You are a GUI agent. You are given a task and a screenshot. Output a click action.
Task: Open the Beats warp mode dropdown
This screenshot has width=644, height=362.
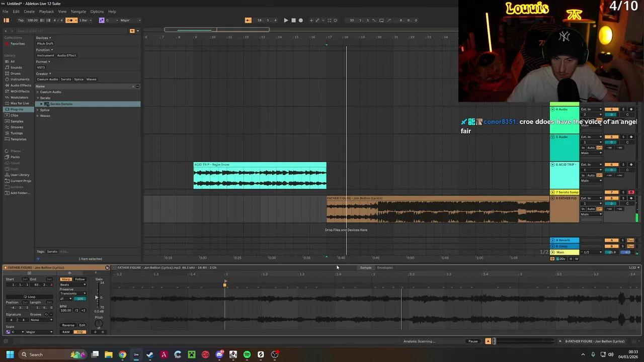[x=72, y=285]
